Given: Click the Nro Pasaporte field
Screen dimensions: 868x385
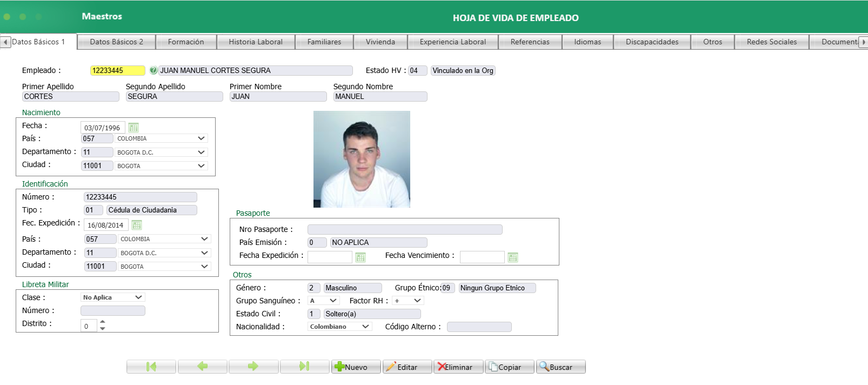Looking at the screenshot, I should pyautogui.click(x=405, y=229).
